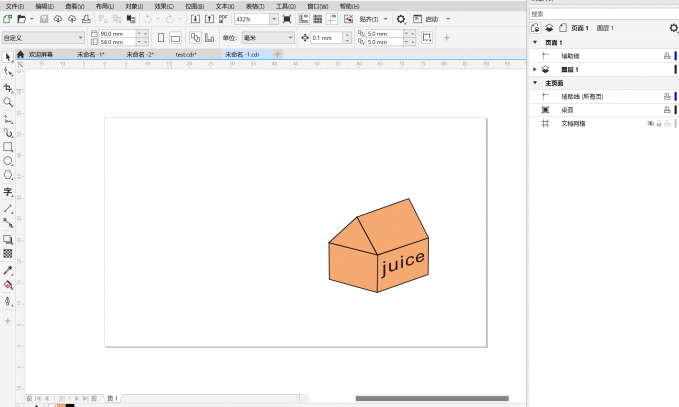Select the Text tool (字)
Screen dimensions: 679x407
pos(8,191)
